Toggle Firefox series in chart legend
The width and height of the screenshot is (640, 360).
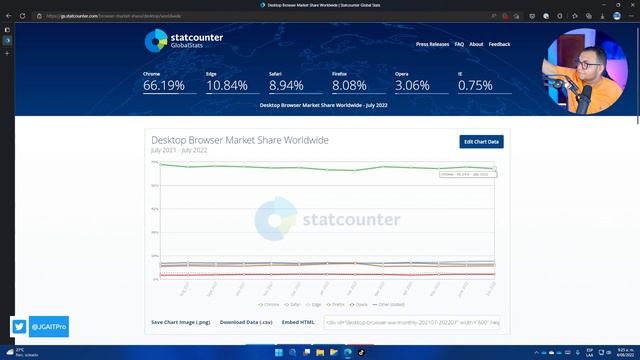[336, 304]
